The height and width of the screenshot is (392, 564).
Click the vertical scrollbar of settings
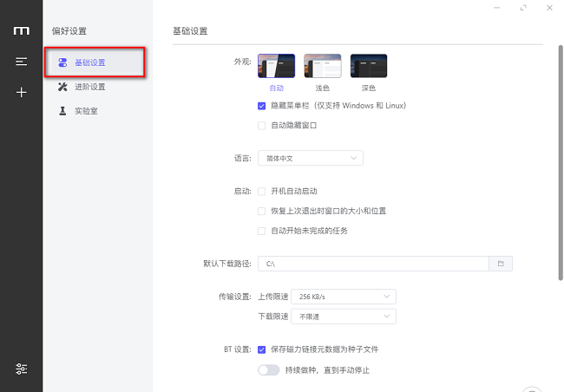[x=560, y=165]
